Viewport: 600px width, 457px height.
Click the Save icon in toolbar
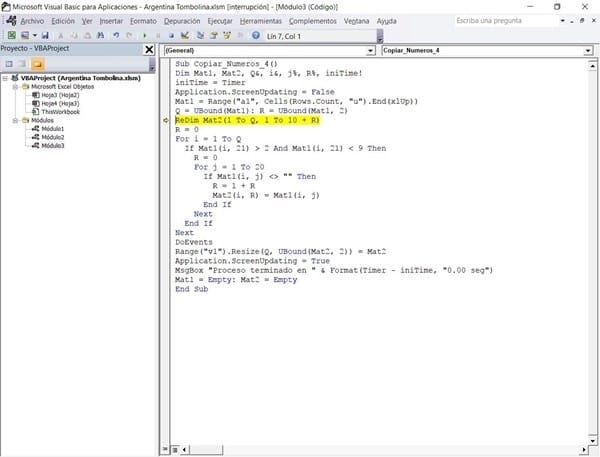coord(46,34)
